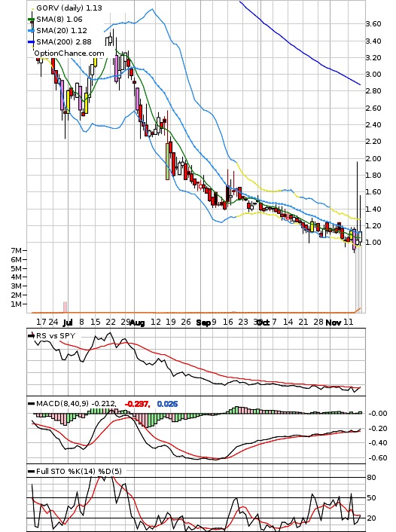The image size is (396, 532).
Task: Click the 3.60 price axis label
Action: coord(373,24)
